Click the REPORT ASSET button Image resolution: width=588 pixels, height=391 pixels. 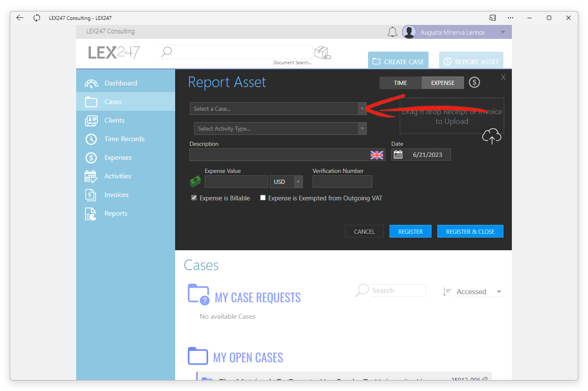pyautogui.click(x=471, y=60)
